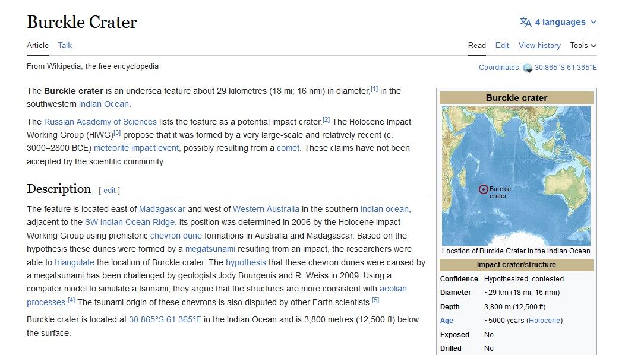Open citation reference [3] after HIWG
644x355 pixels.
tap(117, 133)
